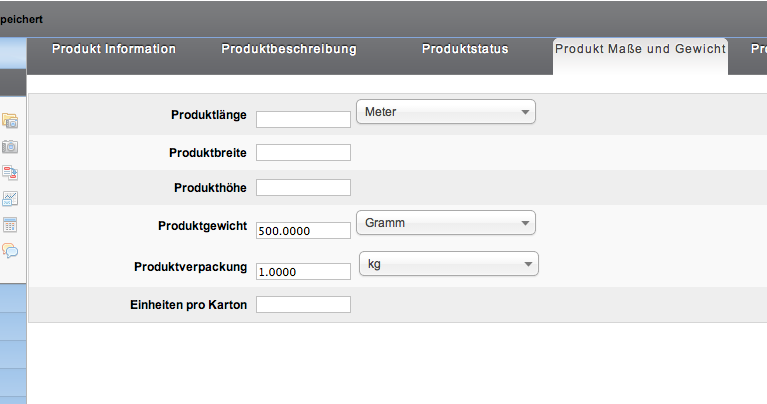Viewport: 767px width, 404px height.
Task: Go to the Produktstatus tab
Action: point(465,49)
